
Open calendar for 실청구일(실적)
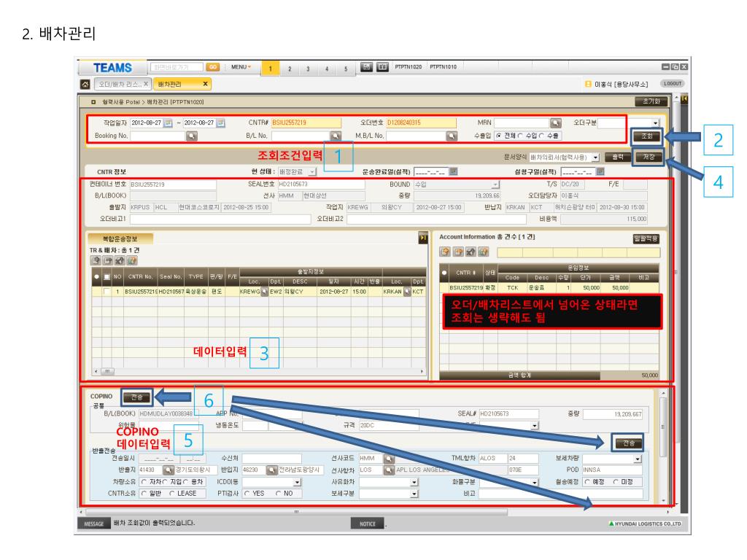coord(600,171)
